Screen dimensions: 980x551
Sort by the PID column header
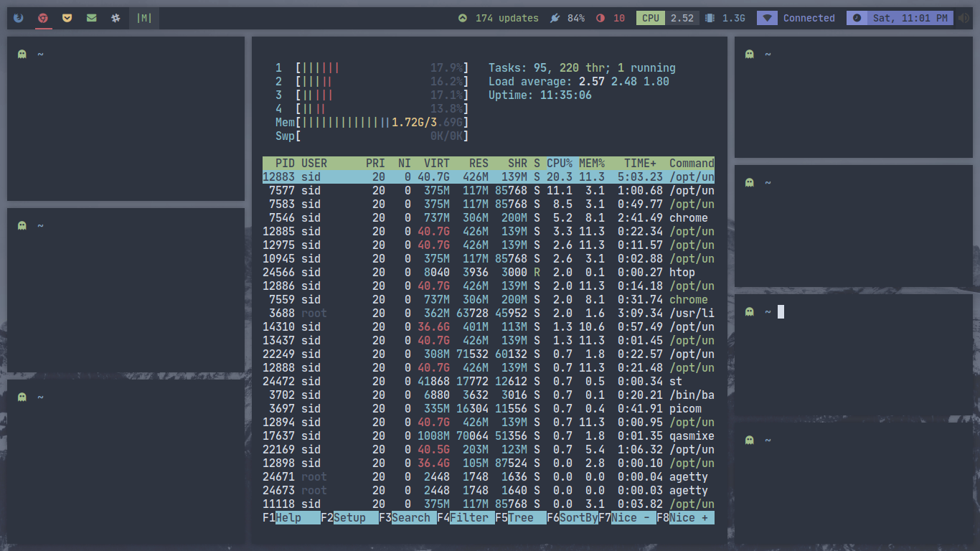(285, 164)
